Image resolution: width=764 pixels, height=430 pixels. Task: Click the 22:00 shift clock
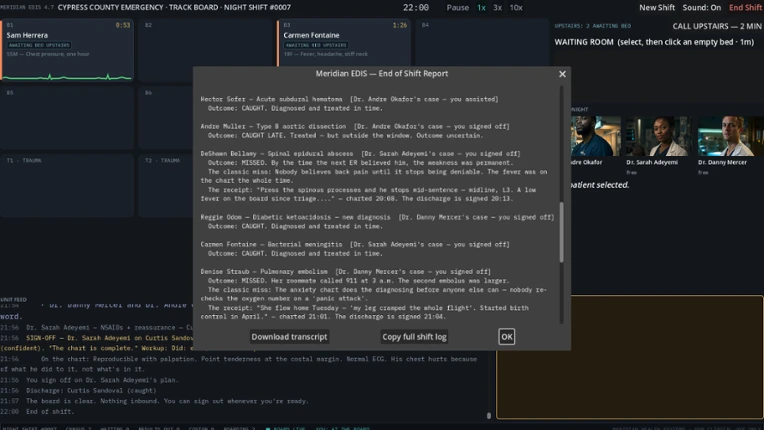click(416, 8)
